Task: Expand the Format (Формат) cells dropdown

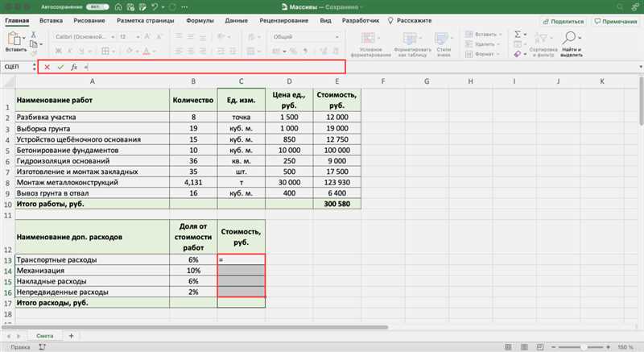Action: click(498, 54)
